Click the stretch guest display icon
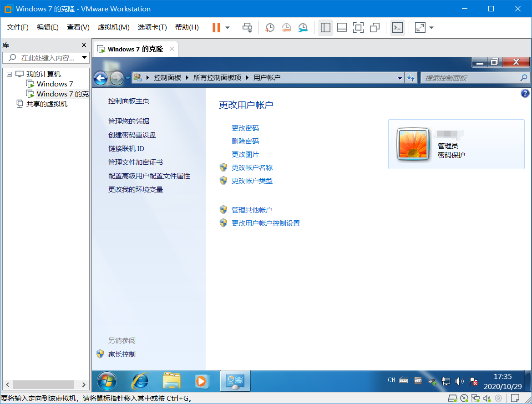Image resolution: width=532 pixels, height=404 pixels. pyautogui.click(x=420, y=27)
